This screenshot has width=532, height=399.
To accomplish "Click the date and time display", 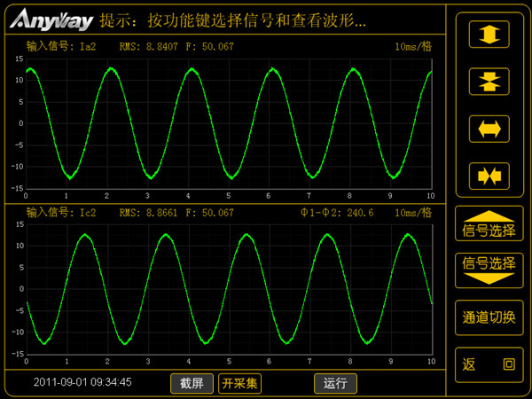I will click(82, 382).
